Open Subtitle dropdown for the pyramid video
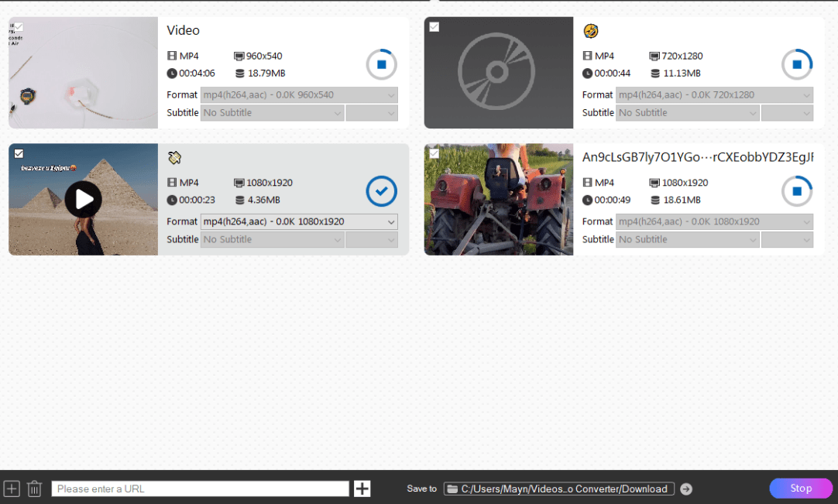Image resolution: width=838 pixels, height=504 pixels. tap(272, 240)
